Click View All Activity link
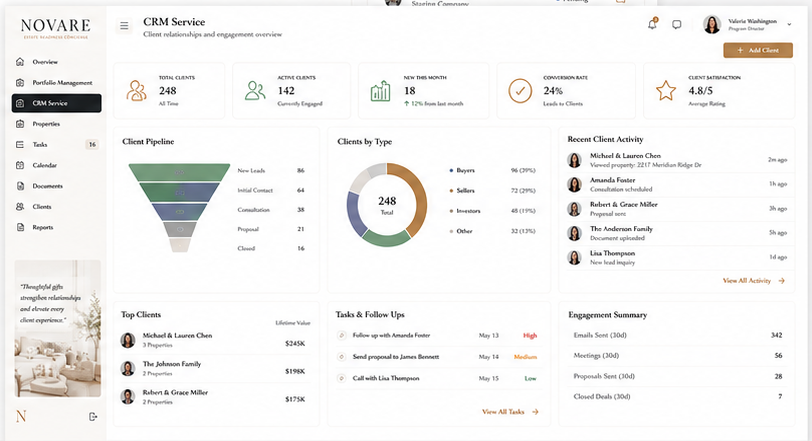The image size is (812, 441). tap(747, 281)
